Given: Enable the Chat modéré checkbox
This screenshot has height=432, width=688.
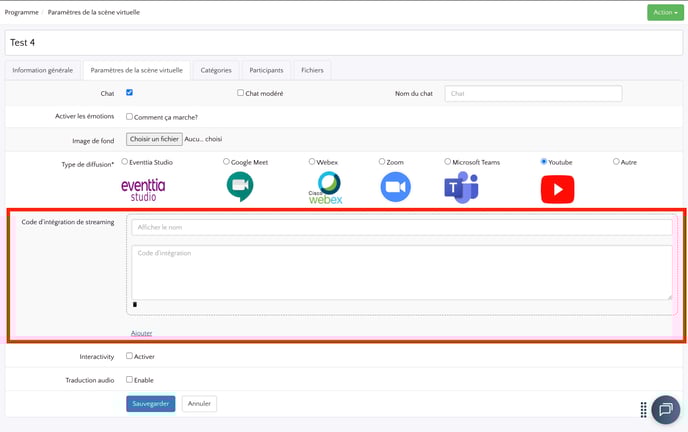Looking at the screenshot, I should click(241, 93).
